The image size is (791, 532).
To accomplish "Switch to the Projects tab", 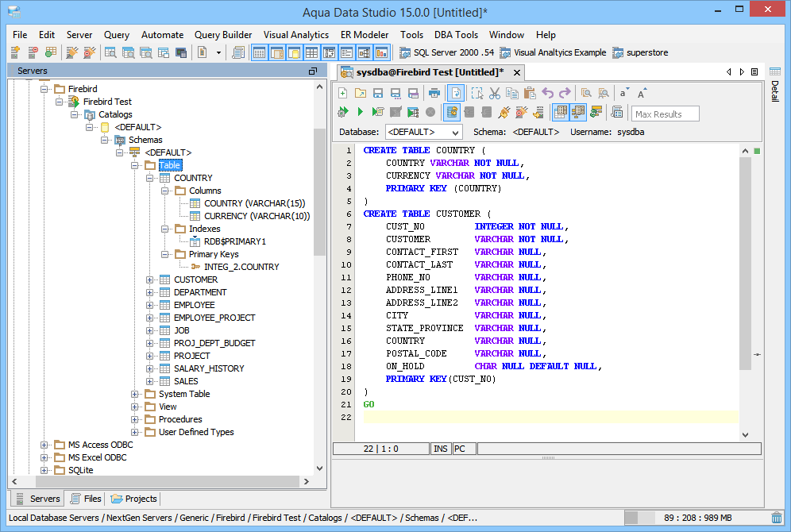I will (134, 499).
